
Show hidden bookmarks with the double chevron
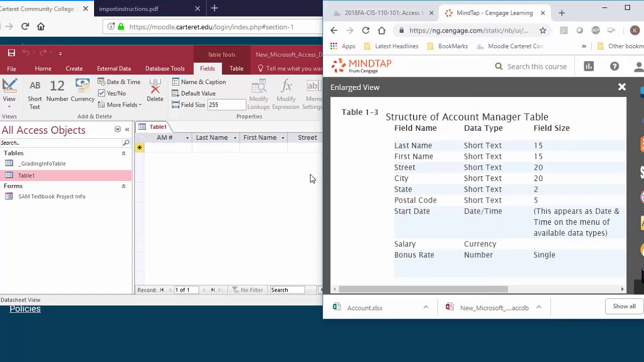584,46
